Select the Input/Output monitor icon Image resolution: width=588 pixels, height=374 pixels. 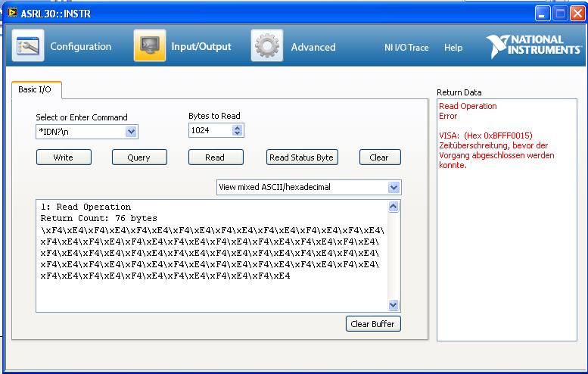(x=150, y=45)
